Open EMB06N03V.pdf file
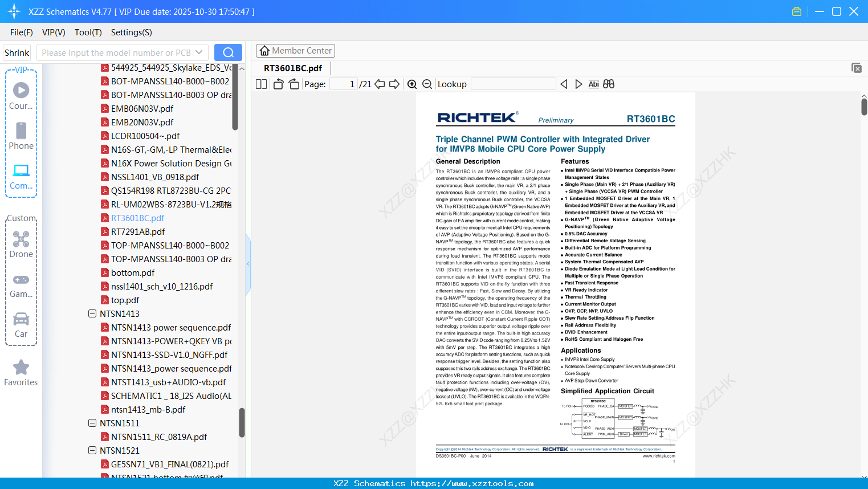Viewport: 868px width, 489px height. pyautogui.click(x=142, y=108)
